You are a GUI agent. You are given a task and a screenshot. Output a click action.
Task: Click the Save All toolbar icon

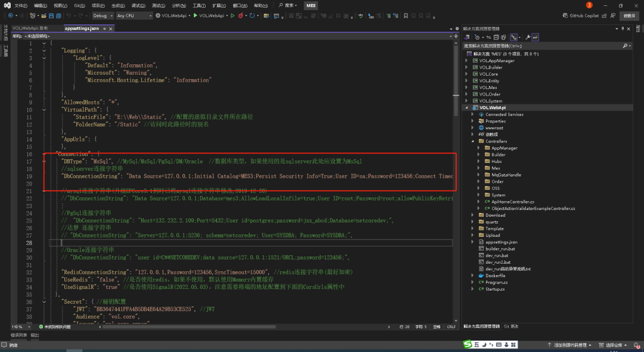(58, 16)
